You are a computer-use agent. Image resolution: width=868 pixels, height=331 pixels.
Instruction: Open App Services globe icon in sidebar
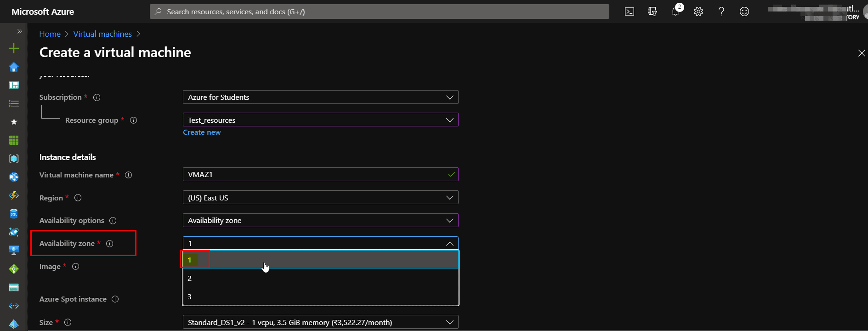[14, 177]
